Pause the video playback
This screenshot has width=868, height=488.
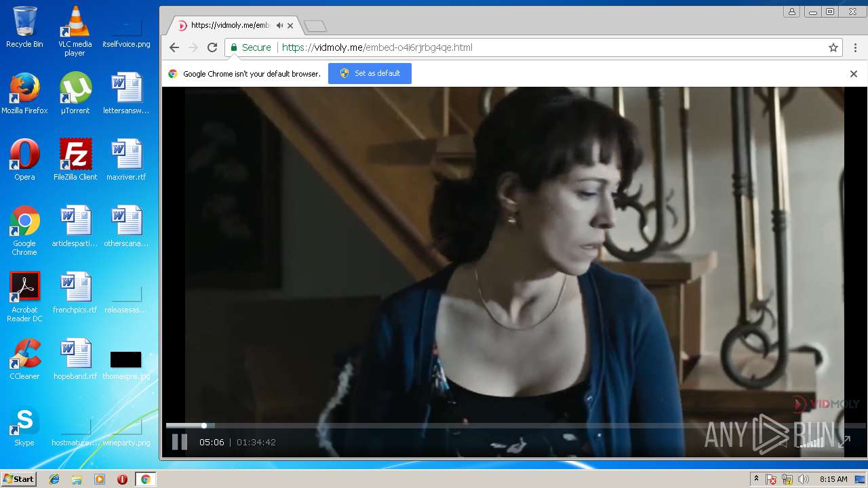click(179, 442)
